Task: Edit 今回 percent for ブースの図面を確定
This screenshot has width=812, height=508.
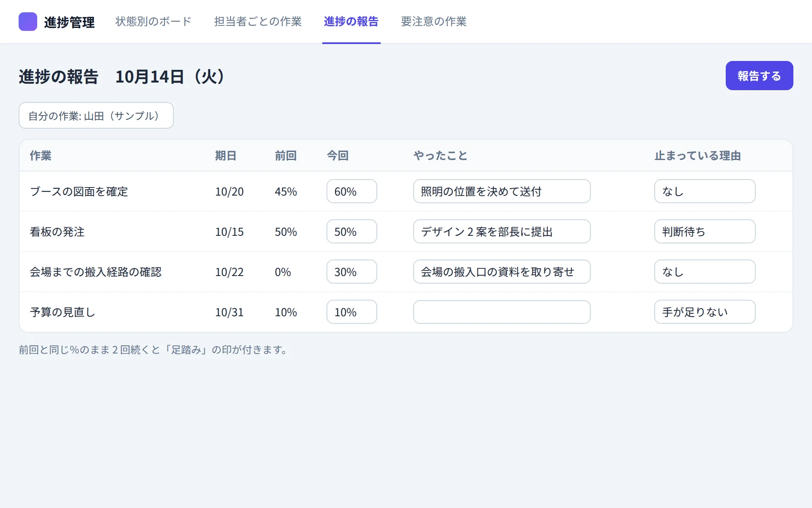Action: pyautogui.click(x=351, y=191)
